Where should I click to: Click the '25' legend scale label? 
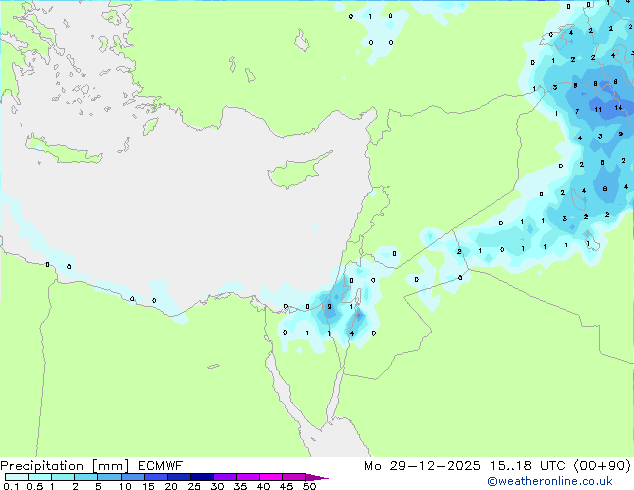[x=194, y=486]
